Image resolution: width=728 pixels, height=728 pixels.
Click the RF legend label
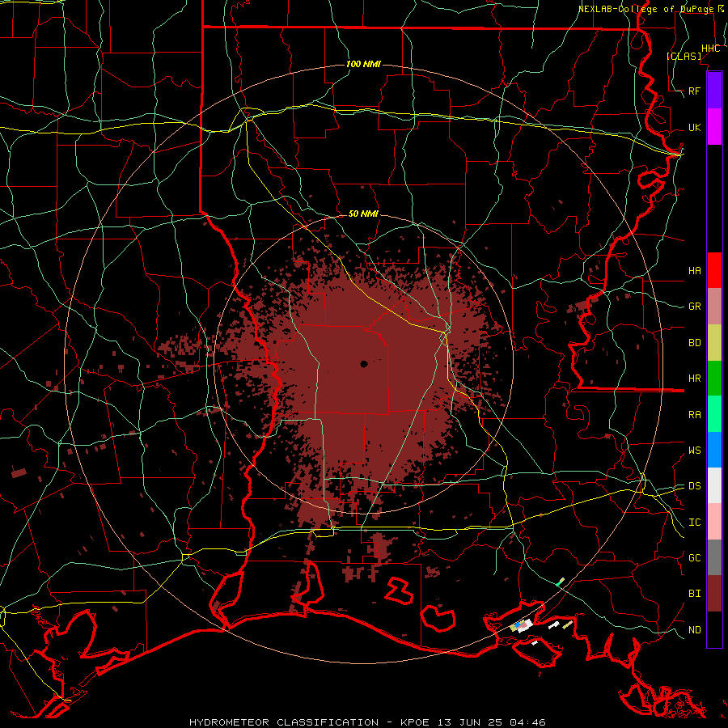pyautogui.click(x=694, y=91)
